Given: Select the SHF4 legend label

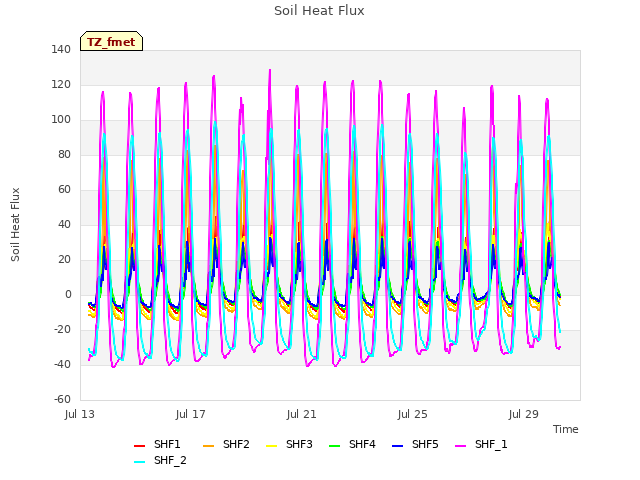Looking at the screenshot, I should [362, 444].
